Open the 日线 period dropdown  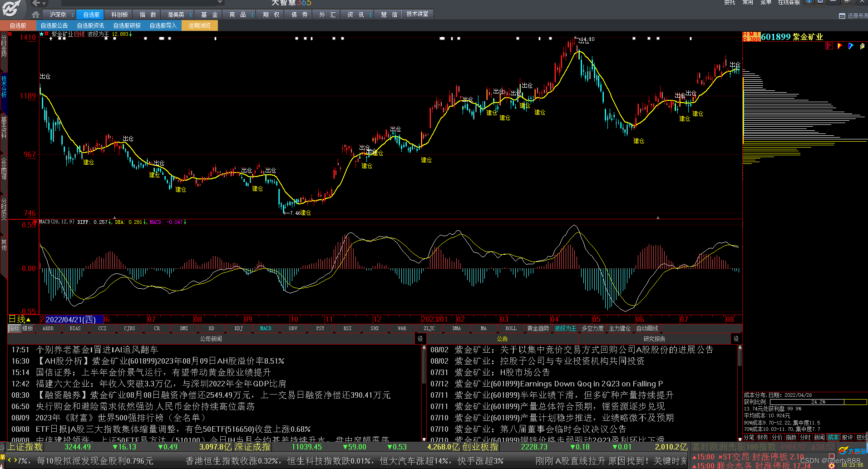coord(20,319)
